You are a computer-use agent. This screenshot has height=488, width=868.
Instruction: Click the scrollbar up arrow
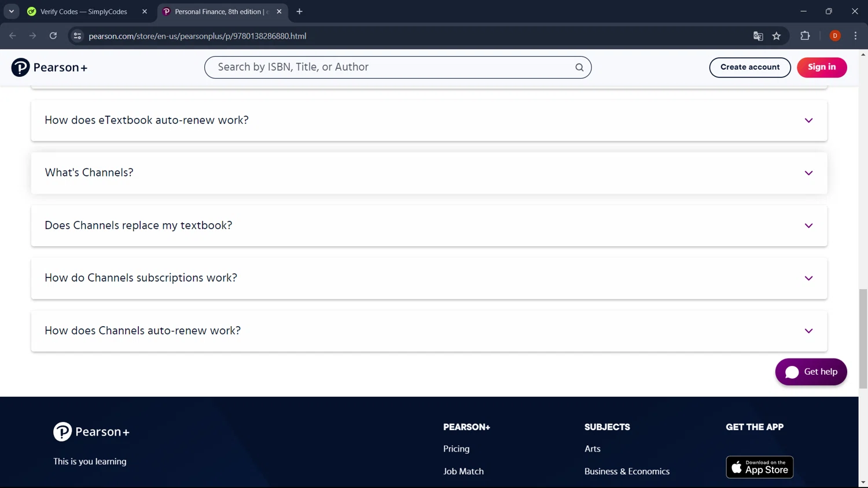(863, 54)
